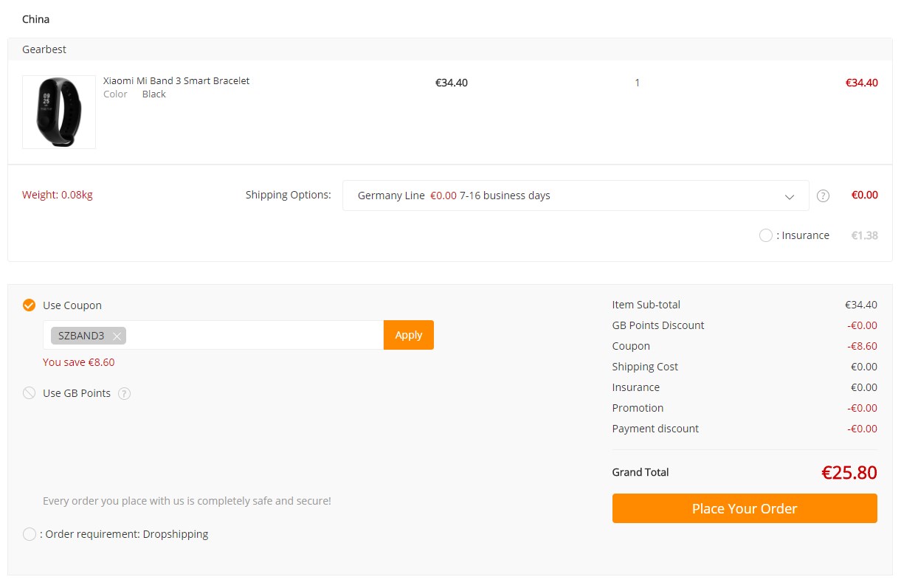
Task: Click the Weight: 0.08kg label
Action: coord(58,195)
